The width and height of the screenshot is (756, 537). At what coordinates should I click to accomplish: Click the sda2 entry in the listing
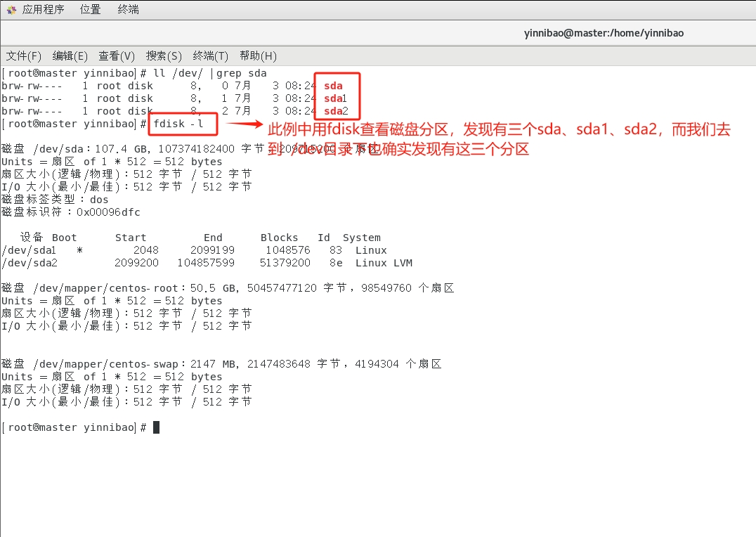click(x=336, y=111)
